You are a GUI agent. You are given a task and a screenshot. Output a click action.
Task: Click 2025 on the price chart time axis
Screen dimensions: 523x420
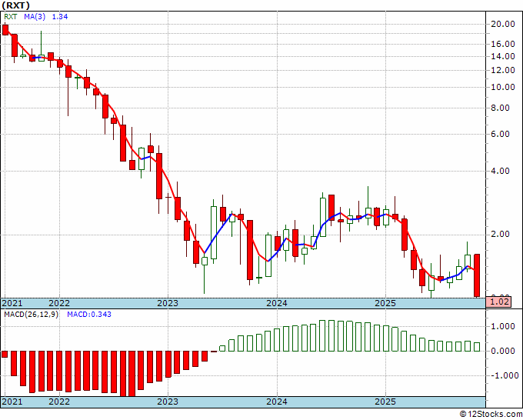point(385,303)
